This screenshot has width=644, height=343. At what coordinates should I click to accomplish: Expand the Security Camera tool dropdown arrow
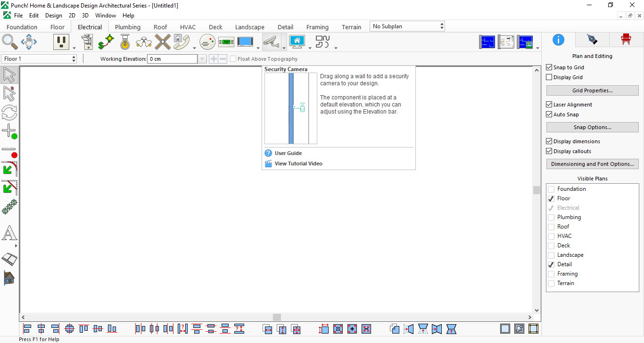[284, 48]
